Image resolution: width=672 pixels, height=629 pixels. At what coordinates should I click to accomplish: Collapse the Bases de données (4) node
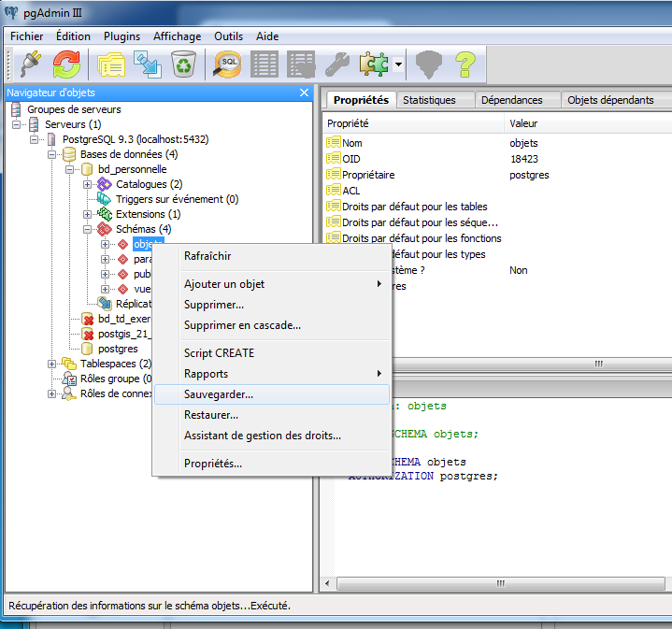(x=51, y=154)
